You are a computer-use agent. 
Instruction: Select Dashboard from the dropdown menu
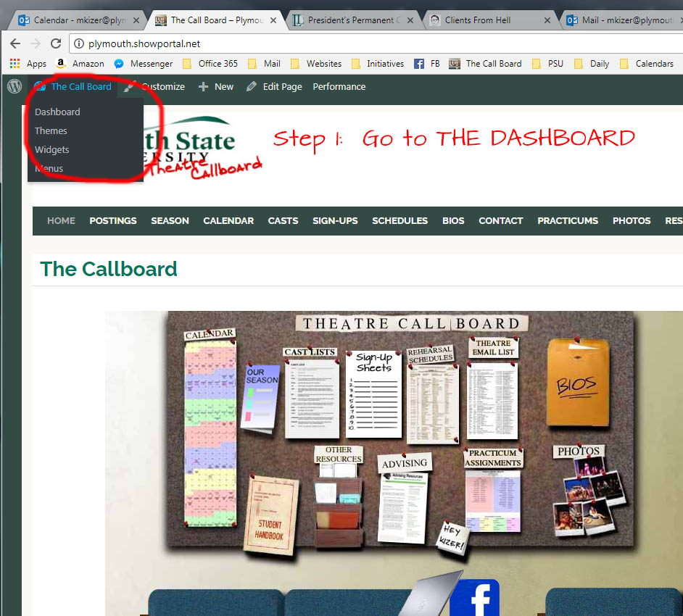click(x=57, y=112)
